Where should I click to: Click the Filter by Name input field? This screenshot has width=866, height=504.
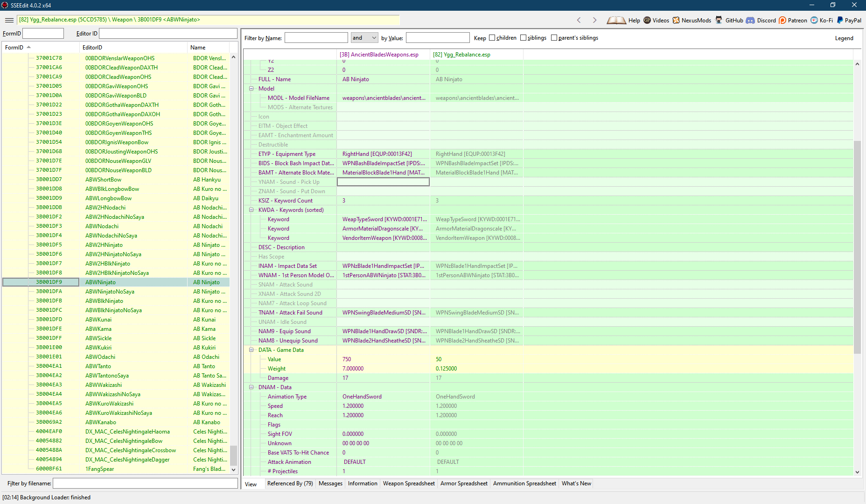pos(316,38)
